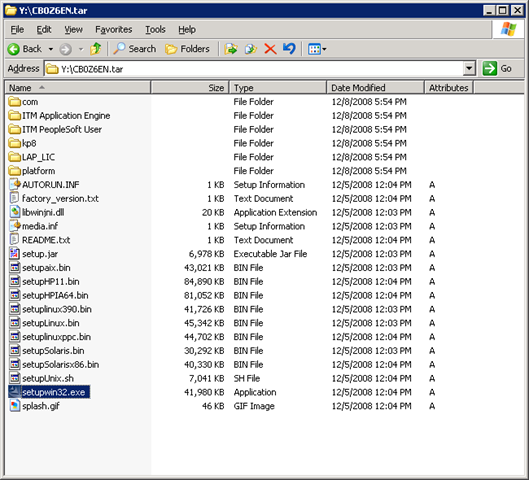Click the Copy To toolbar icon

click(x=251, y=49)
